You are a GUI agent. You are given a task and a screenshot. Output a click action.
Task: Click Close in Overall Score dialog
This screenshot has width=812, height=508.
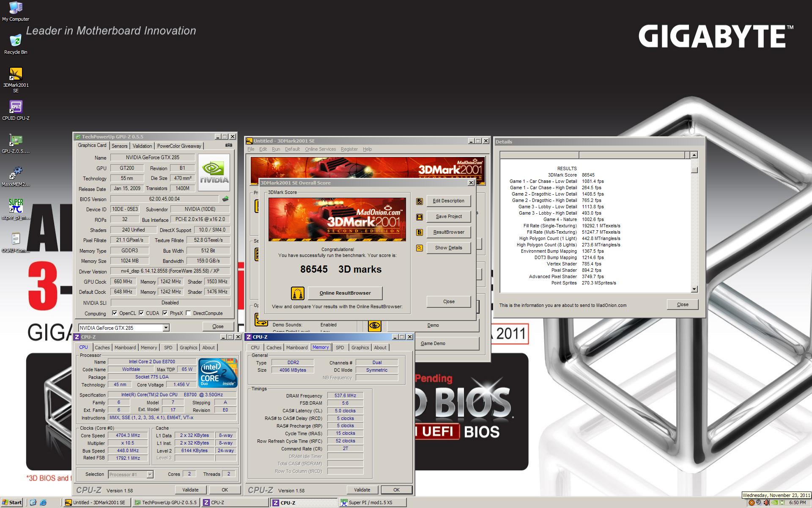(449, 302)
